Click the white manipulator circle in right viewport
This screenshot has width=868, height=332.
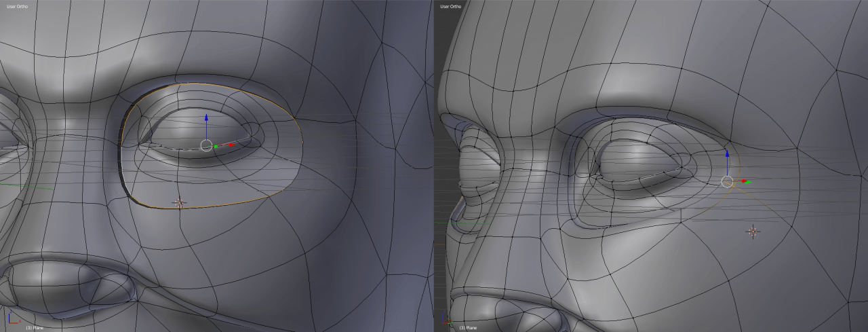click(x=727, y=181)
